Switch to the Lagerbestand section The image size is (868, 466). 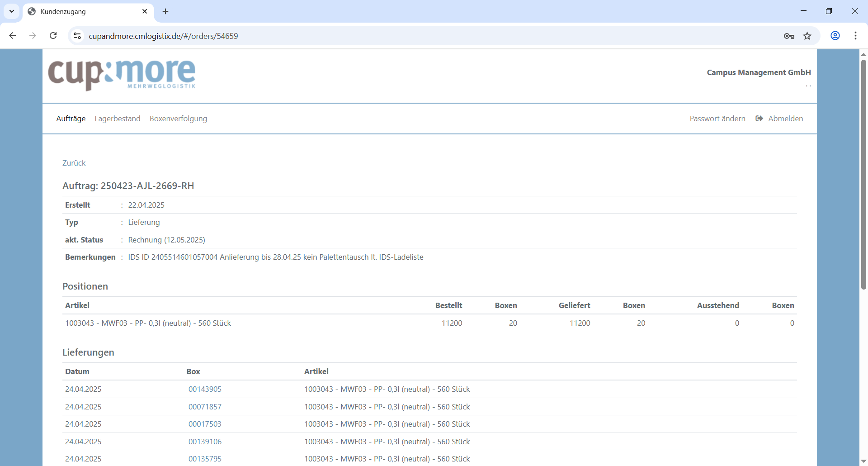tap(118, 119)
